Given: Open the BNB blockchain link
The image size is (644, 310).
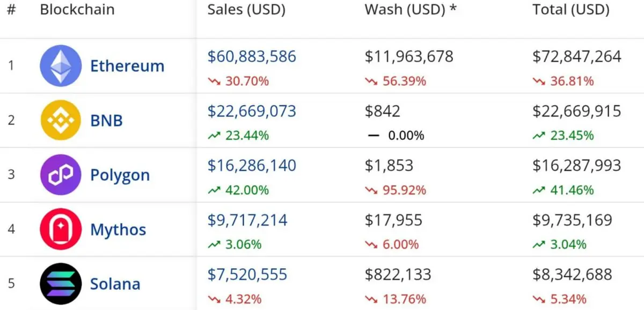Looking at the screenshot, I should pos(106,120).
